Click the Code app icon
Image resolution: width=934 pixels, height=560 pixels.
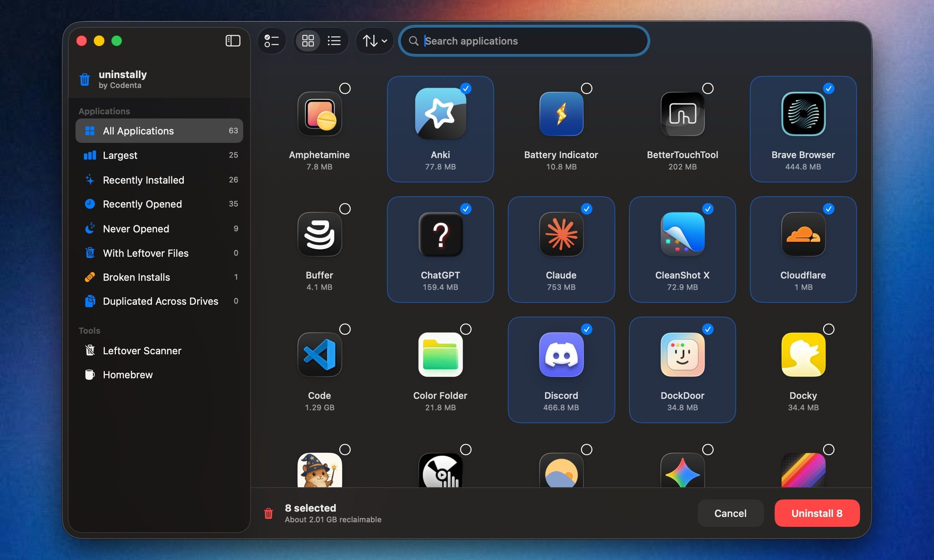pos(319,355)
